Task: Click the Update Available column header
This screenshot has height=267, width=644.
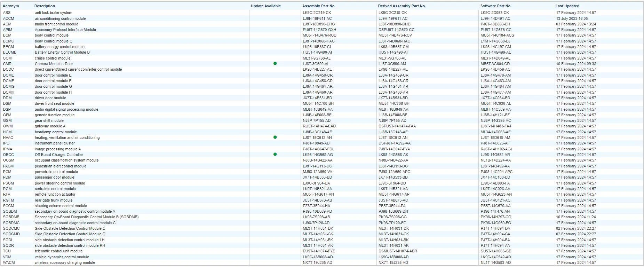Action: click(266, 6)
